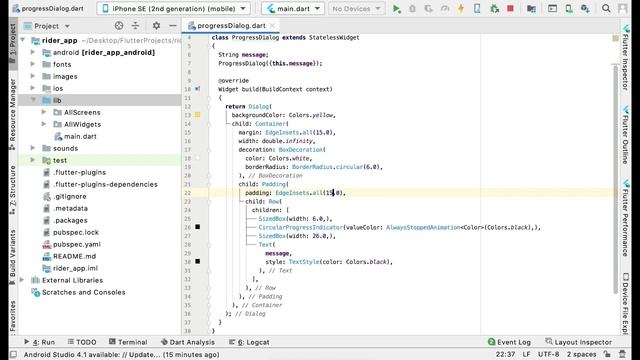
Task: Expand the android folder
Action: [33, 52]
